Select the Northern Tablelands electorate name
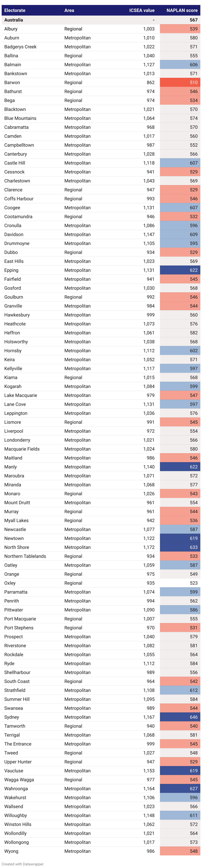This screenshot has height=868, width=202. click(x=25, y=556)
